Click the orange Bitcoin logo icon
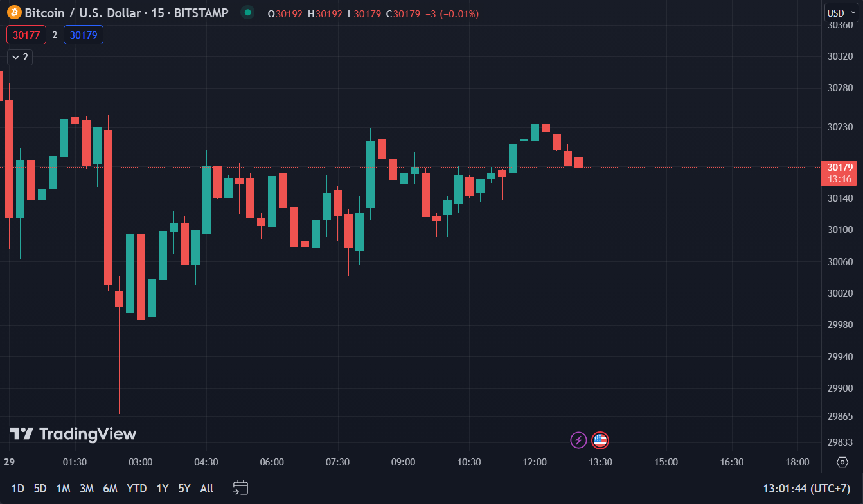Viewport: 863px width, 504px height. 14,13
